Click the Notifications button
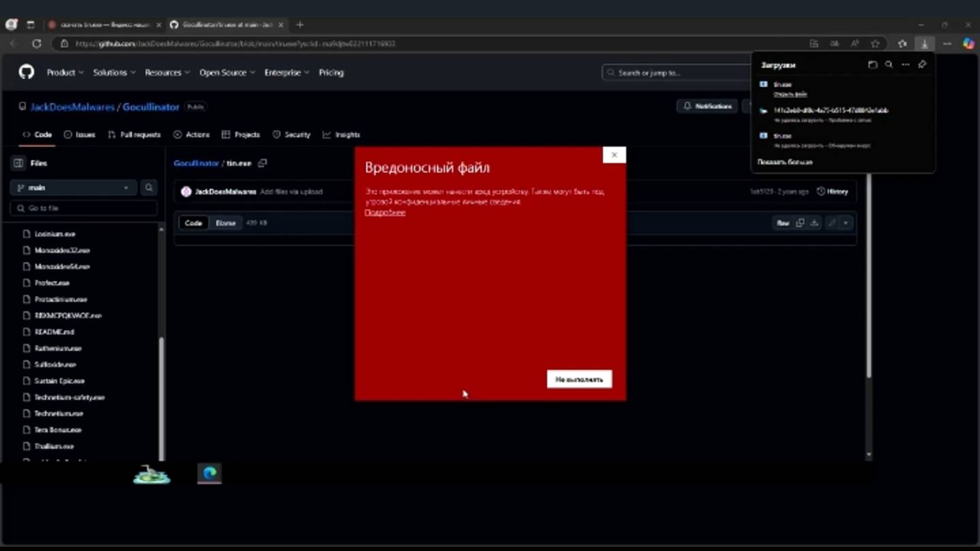The width and height of the screenshot is (980, 551). [708, 106]
